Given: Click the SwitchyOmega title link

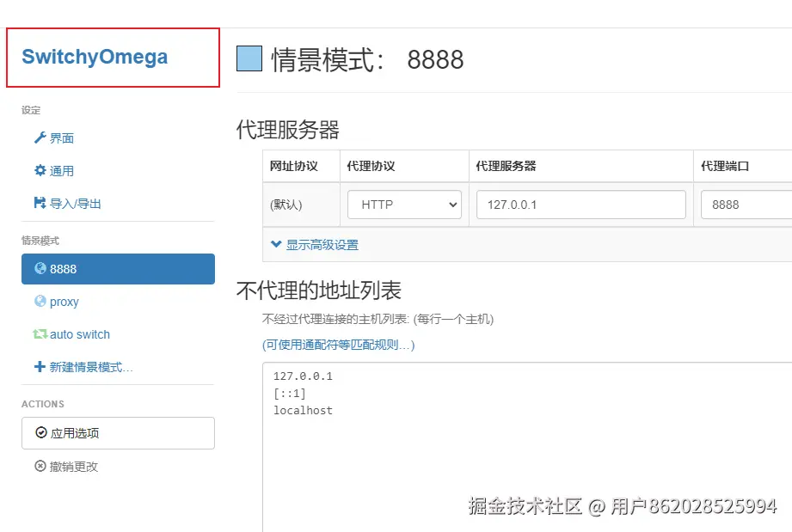Looking at the screenshot, I should (95, 57).
